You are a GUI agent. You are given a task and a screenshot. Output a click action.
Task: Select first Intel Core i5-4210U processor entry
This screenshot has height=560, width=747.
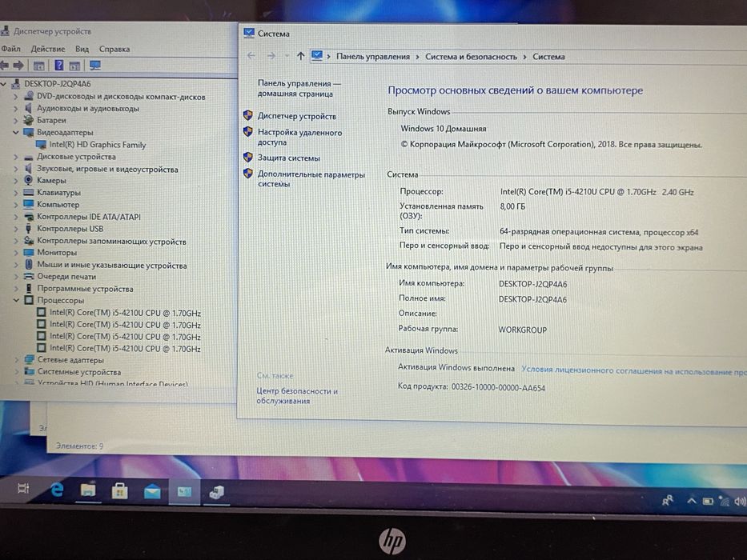[125, 313]
